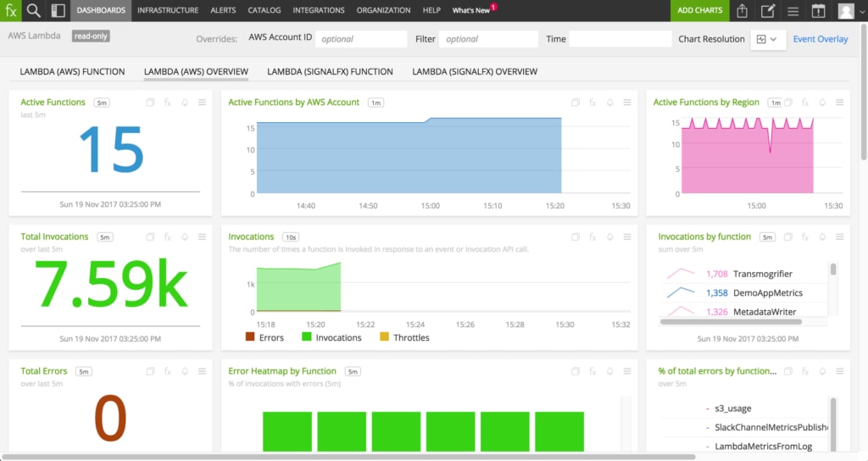Toggle the sidebar panel icon
Screen dimensions: 868x461
point(58,10)
